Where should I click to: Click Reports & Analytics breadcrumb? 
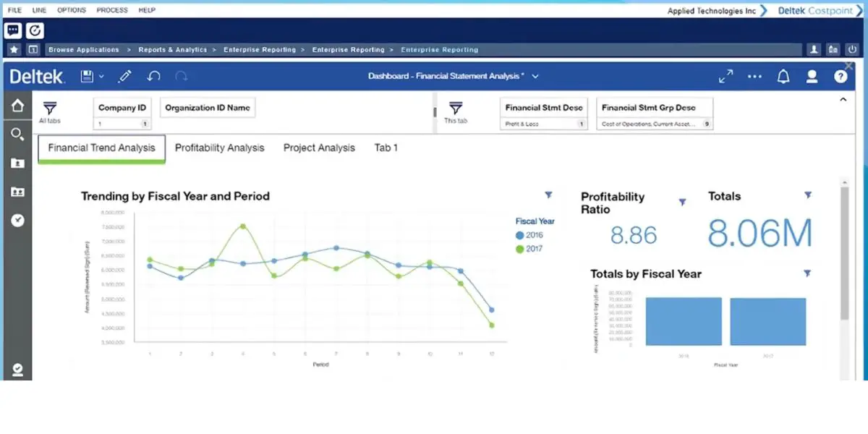click(173, 50)
